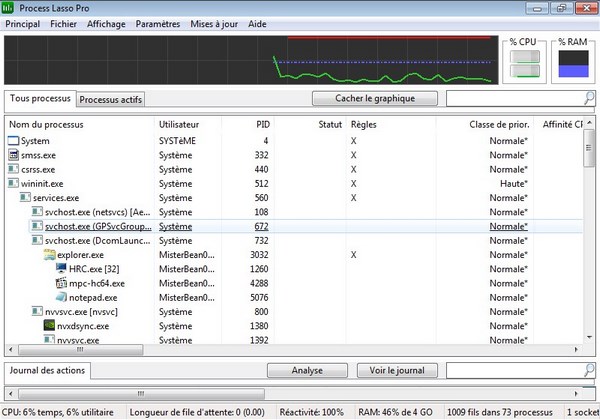600x420 pixels.
Task: Click the explorer.exe folder icon
Action: pos(49,254)
